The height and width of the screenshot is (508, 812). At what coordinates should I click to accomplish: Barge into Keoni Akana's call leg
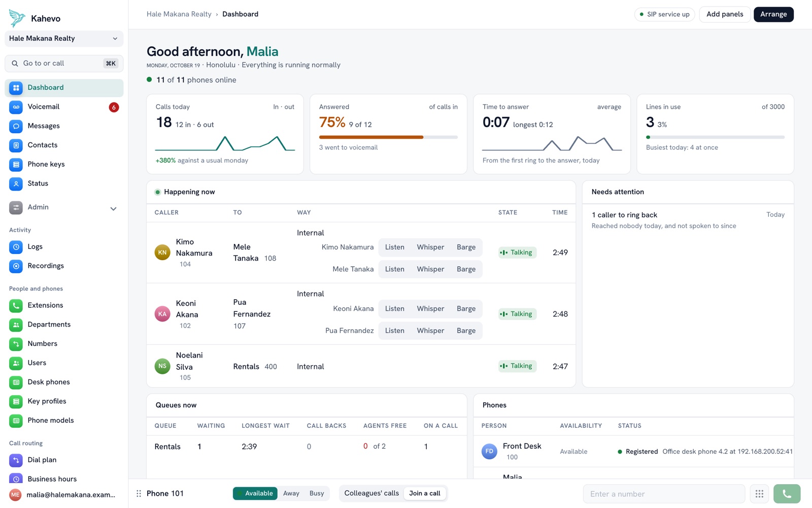click(x=466, y=309)
